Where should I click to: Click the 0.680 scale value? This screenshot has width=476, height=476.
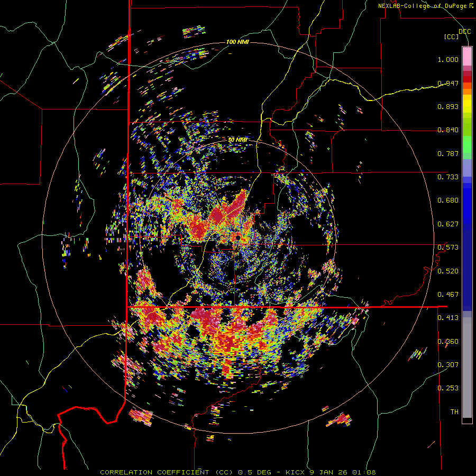click(448, 200)
